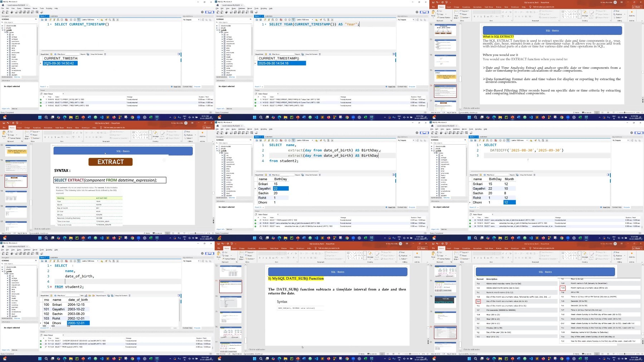Click the home icon in the BirthDay query Workbench window

218,126
